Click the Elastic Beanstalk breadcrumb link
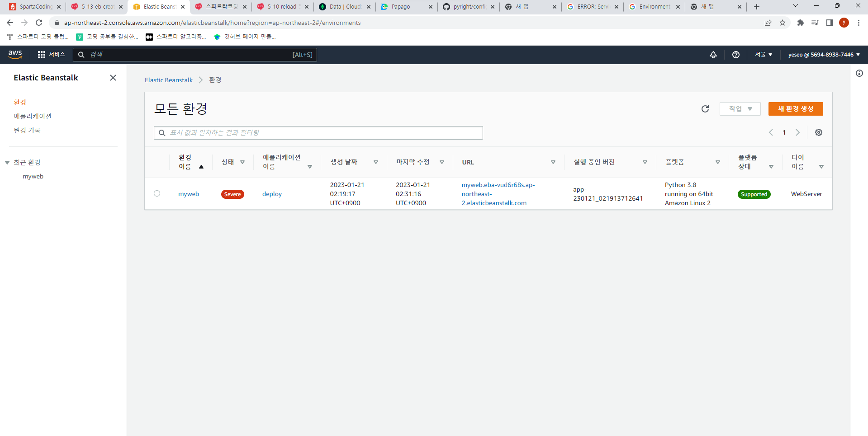Viewport: 868px width, 436px height. point(169,80)
